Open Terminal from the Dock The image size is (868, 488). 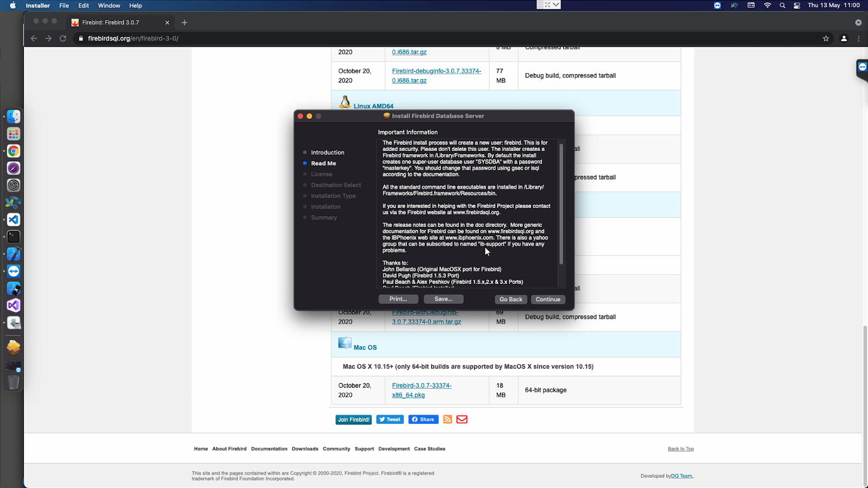(14, 237)
